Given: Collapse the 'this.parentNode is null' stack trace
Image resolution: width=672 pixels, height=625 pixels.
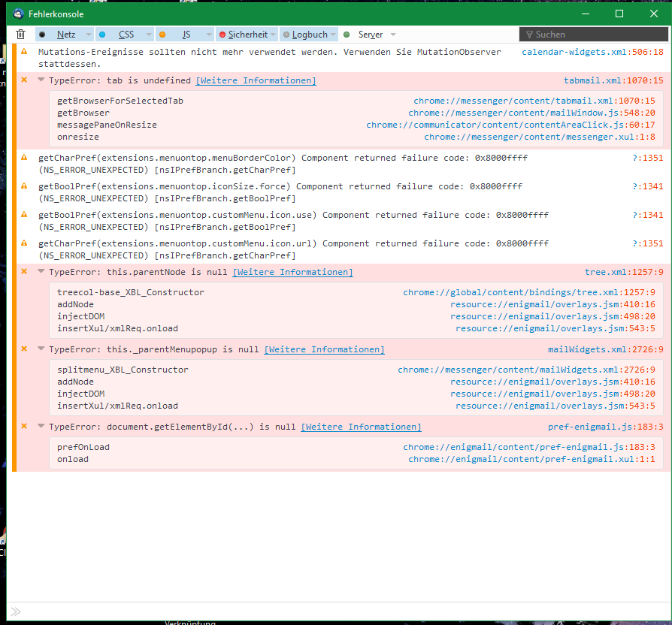Looking at the screenshot, I should [x=41, y=272].
